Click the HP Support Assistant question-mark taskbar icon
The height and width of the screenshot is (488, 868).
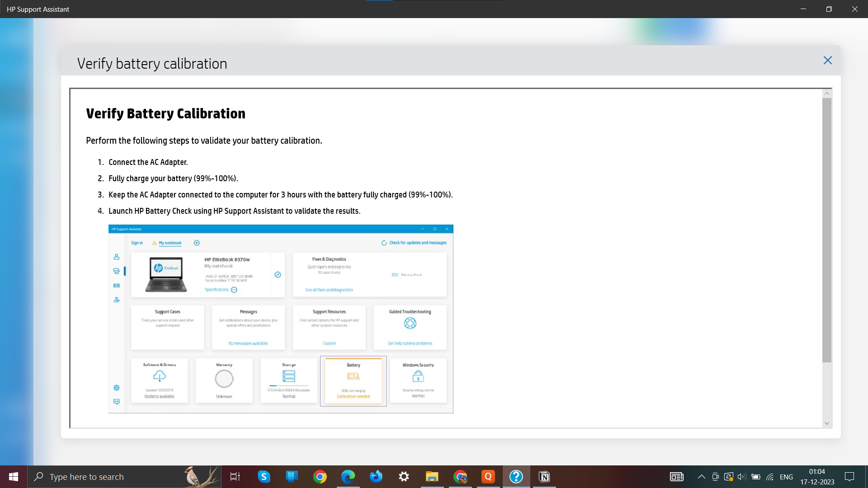click(516, 477)
